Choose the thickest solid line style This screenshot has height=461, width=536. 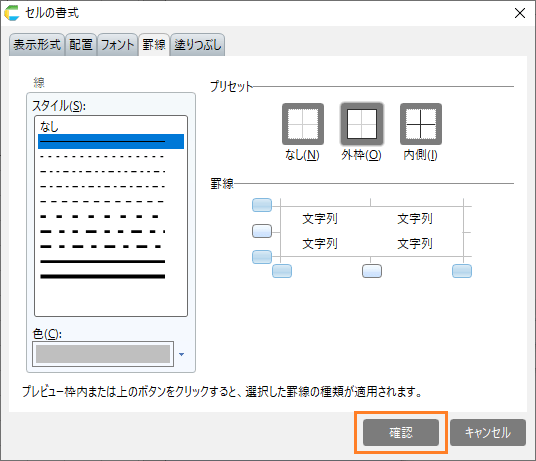coord(111,276)
